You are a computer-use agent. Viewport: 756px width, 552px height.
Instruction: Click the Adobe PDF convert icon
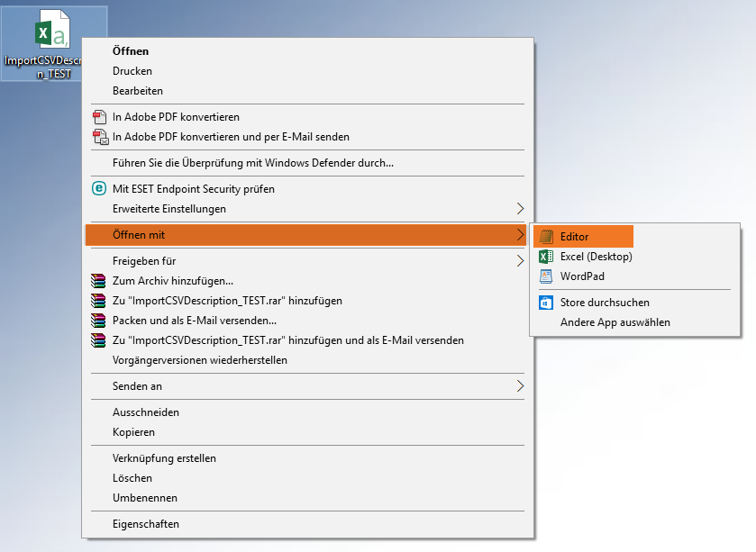tap(99, 117)
